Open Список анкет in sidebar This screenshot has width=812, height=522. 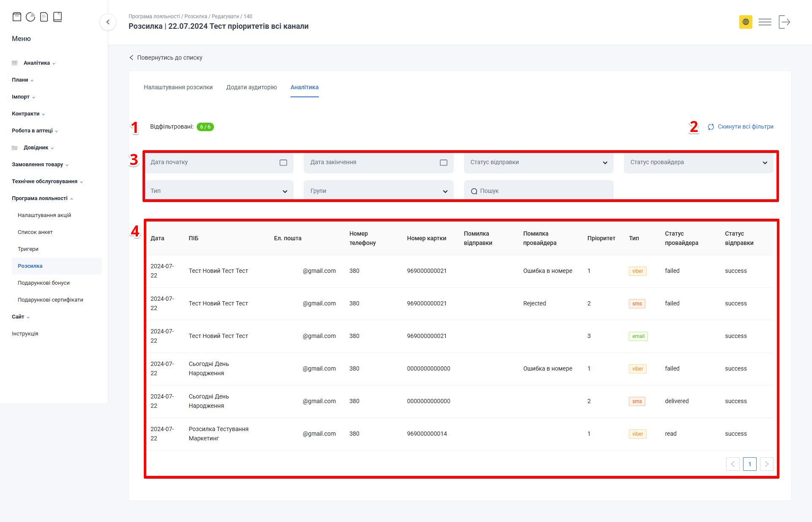click(x=35, y=232)
